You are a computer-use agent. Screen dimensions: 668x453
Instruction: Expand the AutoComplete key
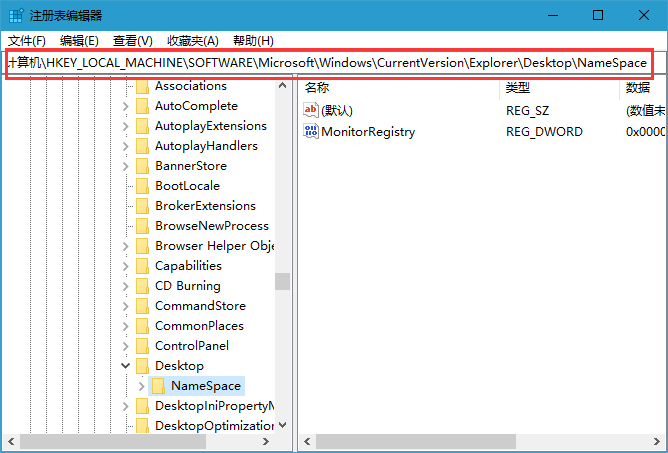pos(126,106)
